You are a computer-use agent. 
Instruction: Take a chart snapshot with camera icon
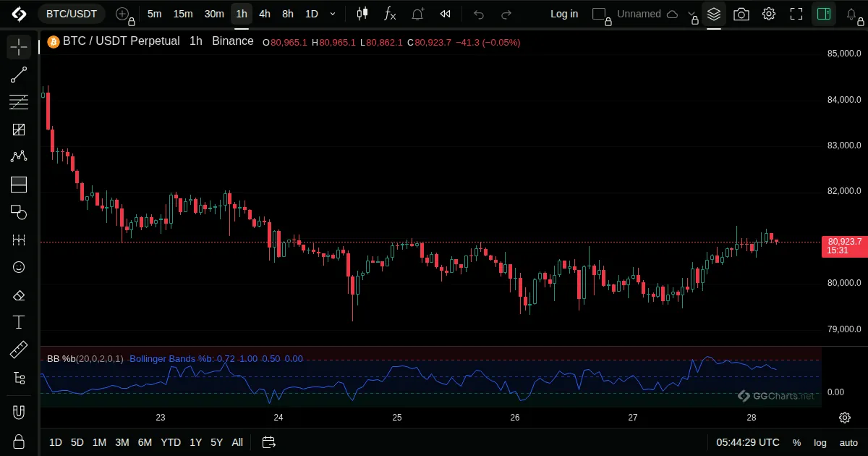point(741,14)
